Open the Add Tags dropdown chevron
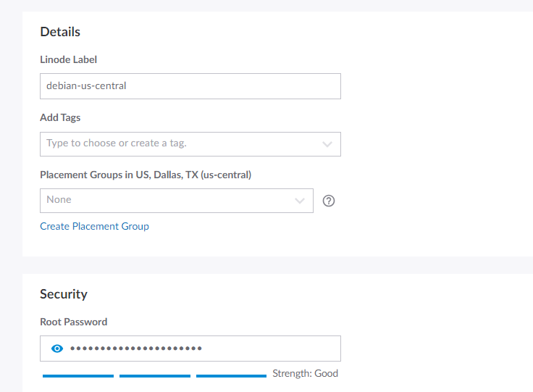Screen dimensions: 533x392 [x=327, y=144]
